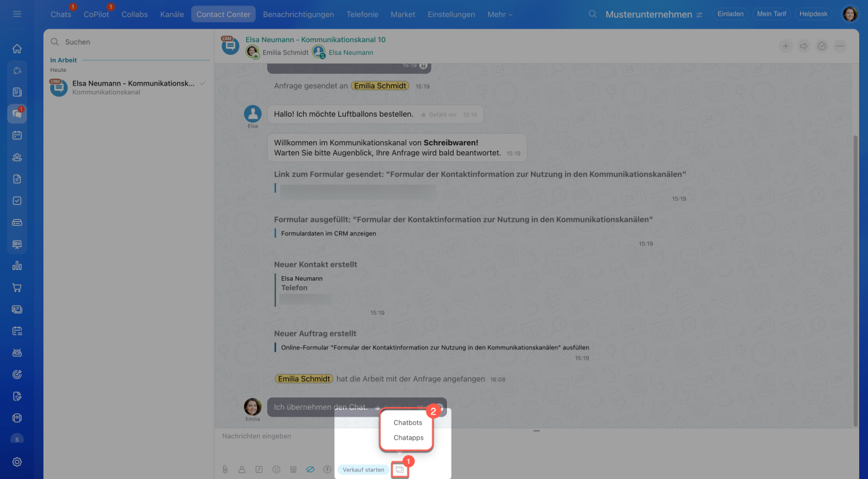Image resolution: width=868 pixels, height=479 pixels.
Task: Click the Elsa Neumann contact name in Neuer Kontakt
Action: (302, 279)
